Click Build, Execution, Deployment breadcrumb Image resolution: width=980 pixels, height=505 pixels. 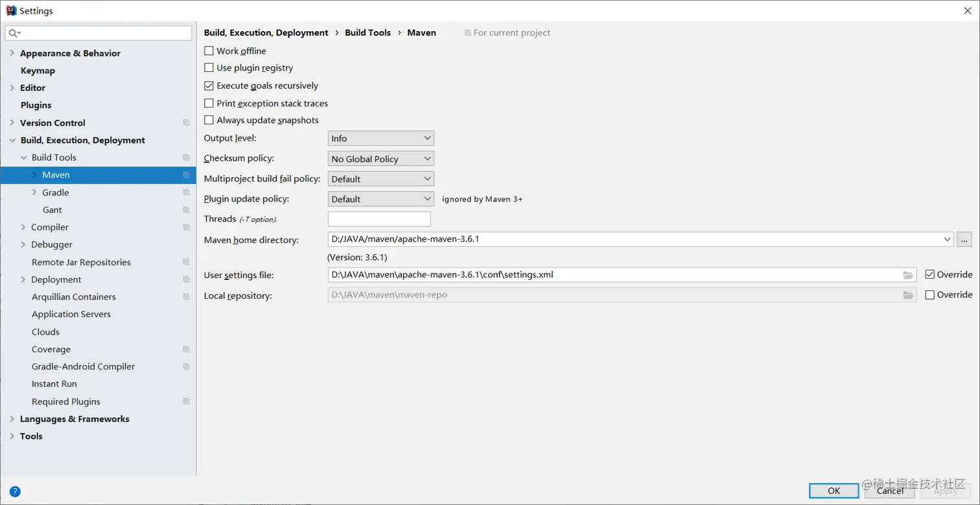click(266, 32)
